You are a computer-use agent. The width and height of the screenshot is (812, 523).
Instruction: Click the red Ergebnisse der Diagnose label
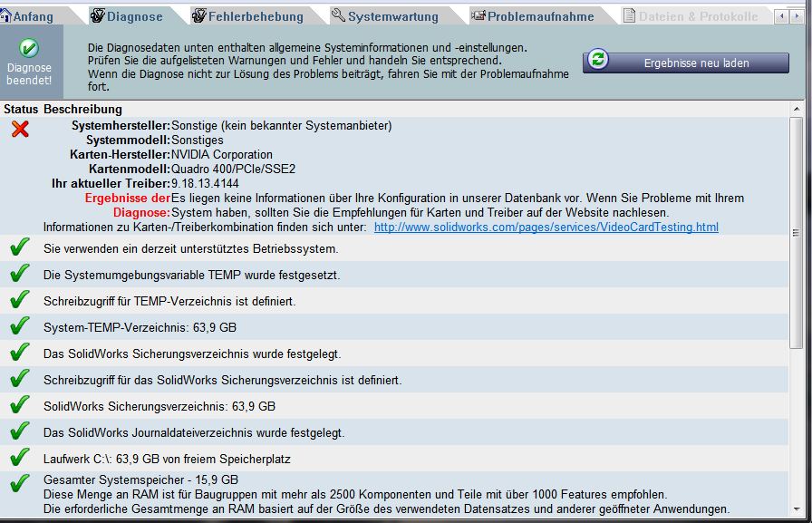128,205
